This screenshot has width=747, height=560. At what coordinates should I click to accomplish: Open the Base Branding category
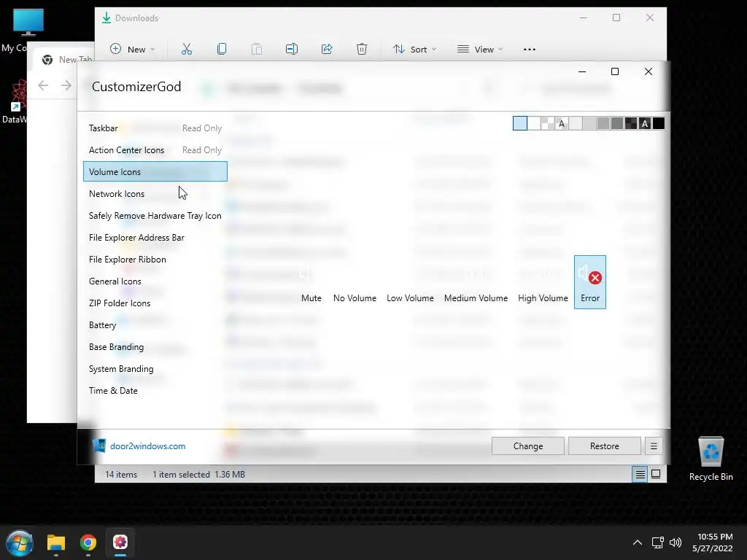(x=155, y=347)
